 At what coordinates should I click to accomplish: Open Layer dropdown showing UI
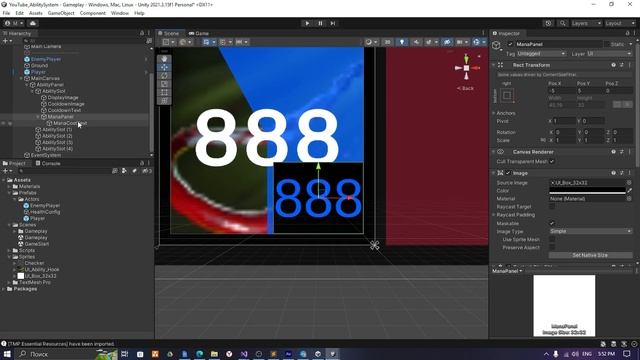click(609, 54)
